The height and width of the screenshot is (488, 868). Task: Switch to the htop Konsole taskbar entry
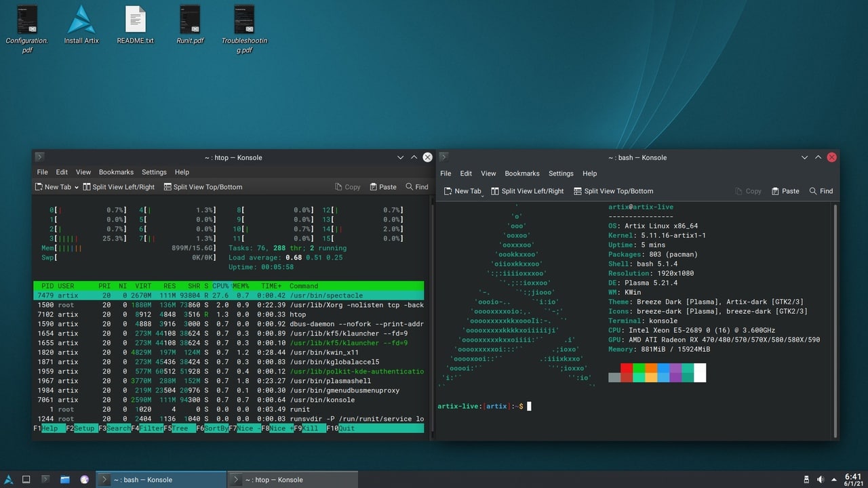point(292,479)
